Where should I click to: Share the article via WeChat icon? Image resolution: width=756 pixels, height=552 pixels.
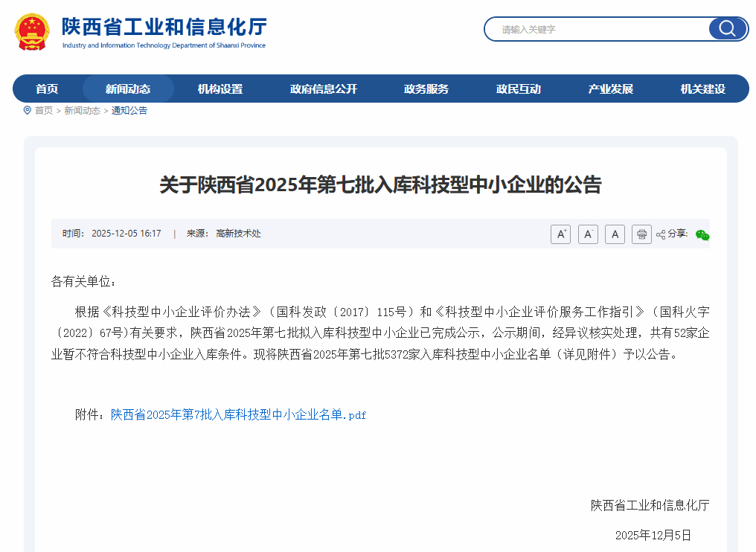(x=702, y=235)
